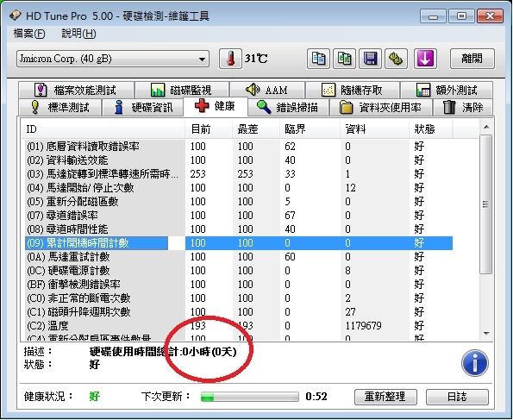Click scrollbar down arrow in health list
This screenshot has height=420, width=513.
pyautogui.click(x=486, y=334)
